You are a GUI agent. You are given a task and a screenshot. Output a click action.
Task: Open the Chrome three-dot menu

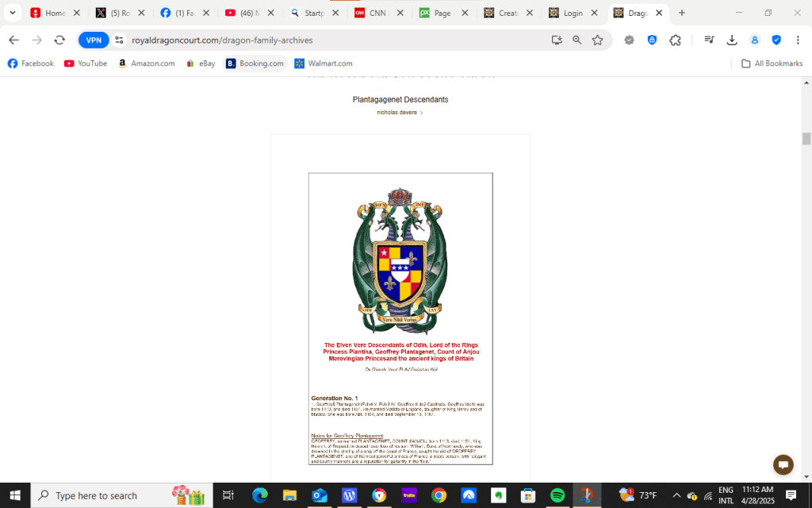coord(796,40)
